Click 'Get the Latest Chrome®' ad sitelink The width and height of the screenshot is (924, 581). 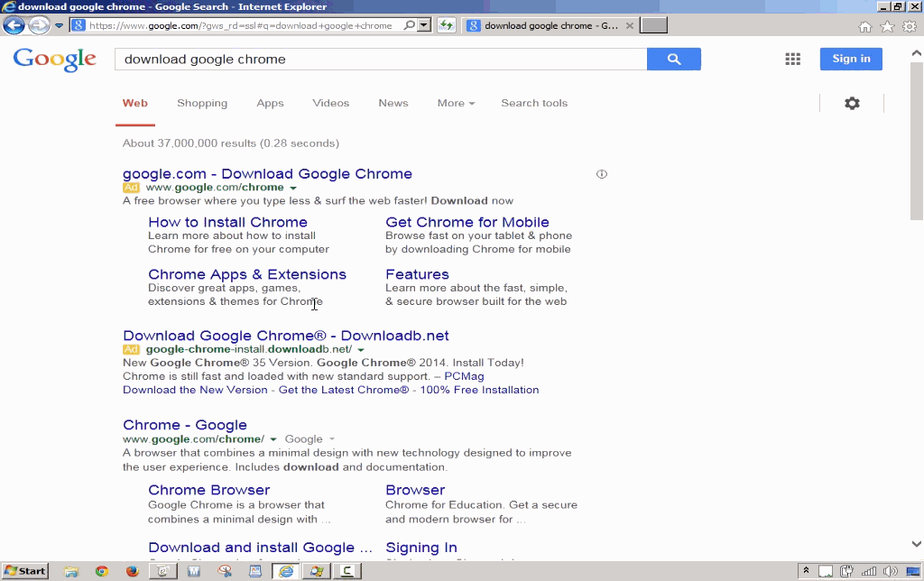[x=344, y=390]
